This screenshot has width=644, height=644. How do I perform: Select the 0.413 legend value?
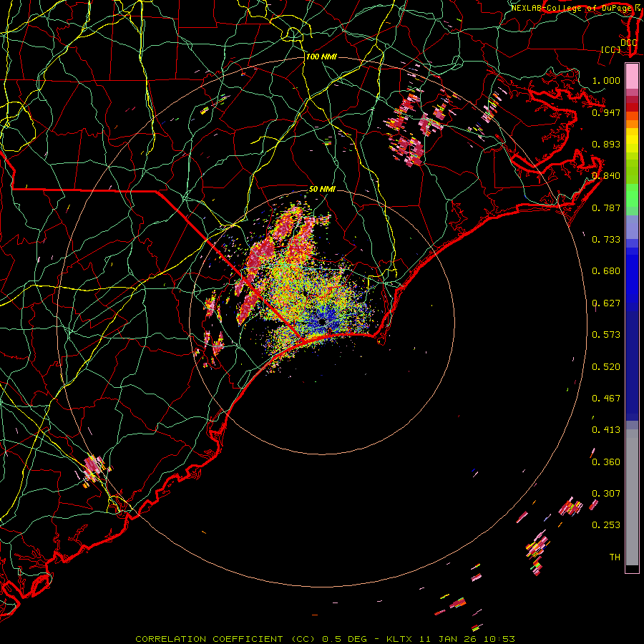[x=606, y=430]
